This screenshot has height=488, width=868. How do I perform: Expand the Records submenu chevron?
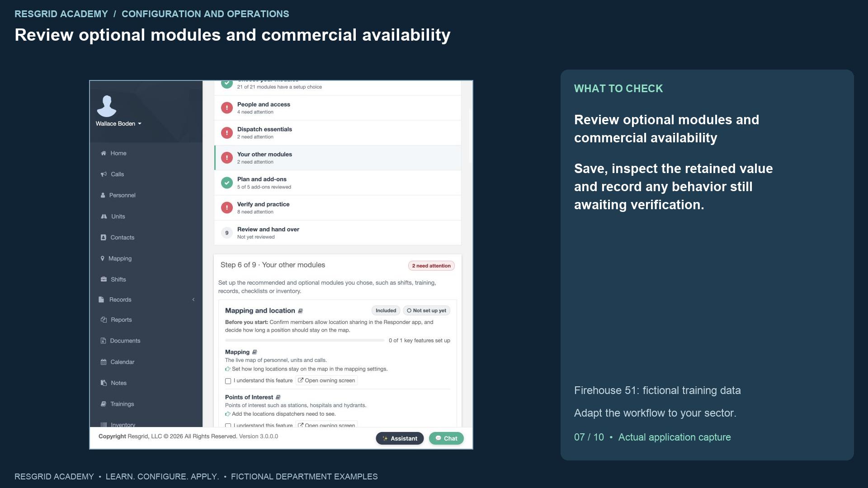[193, 300]
